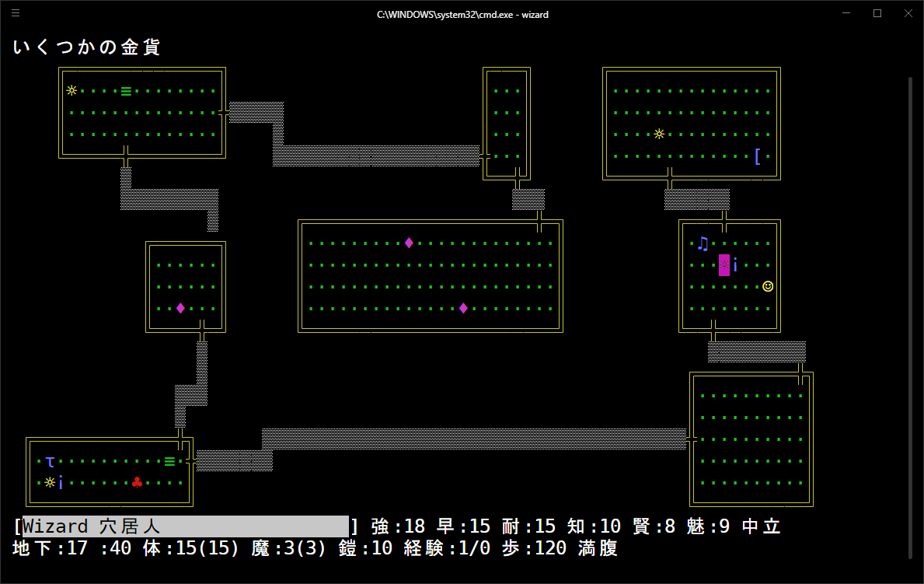Select magenta diamond in small left room

181,308
